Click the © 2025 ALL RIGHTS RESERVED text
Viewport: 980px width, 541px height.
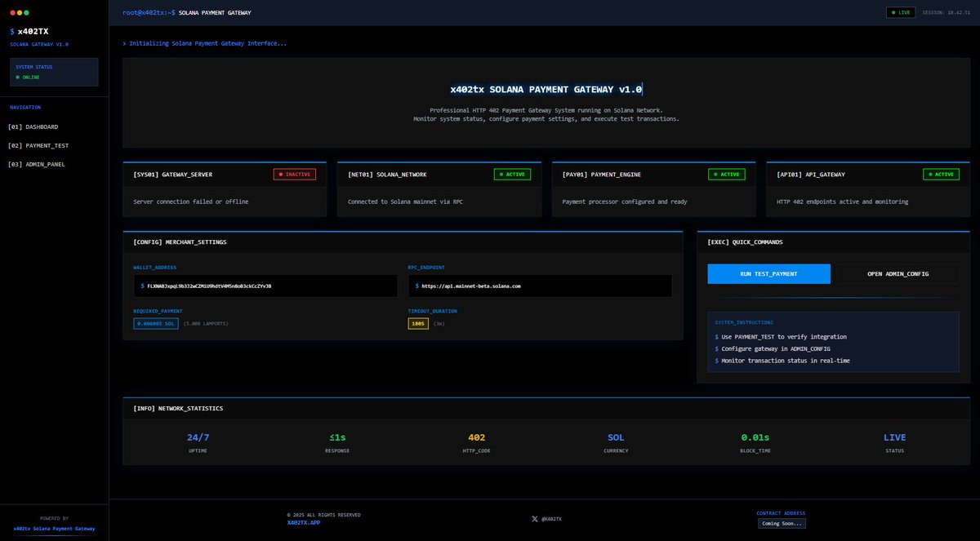point(323,515)
